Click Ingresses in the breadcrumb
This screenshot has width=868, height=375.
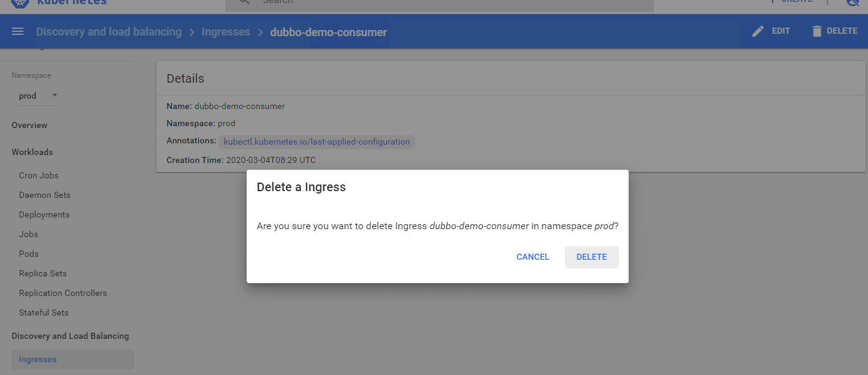226,32
